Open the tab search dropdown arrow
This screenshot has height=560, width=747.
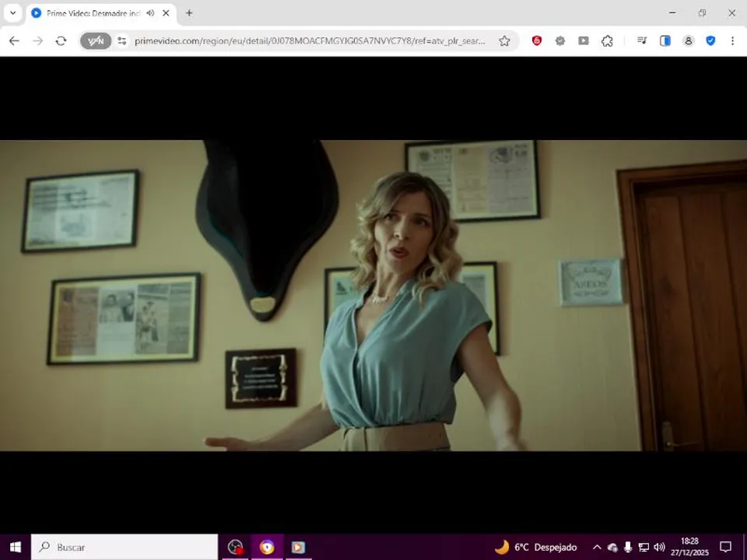(13, 13)
